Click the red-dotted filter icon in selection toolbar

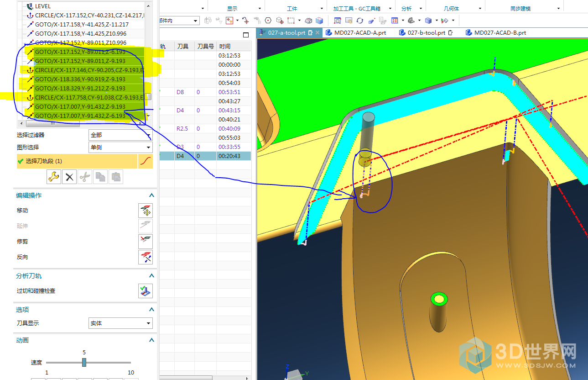(x=229, y=21)
